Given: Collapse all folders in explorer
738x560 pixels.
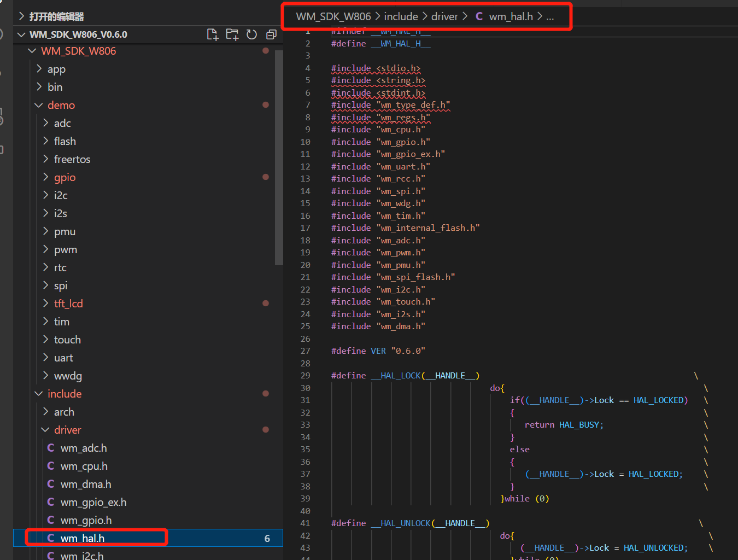Looking at the screenshot, I should tap(271, 34).
